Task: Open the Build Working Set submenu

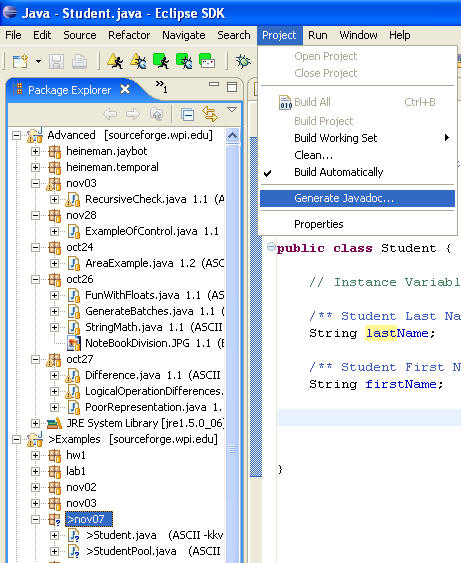Action: point(357,138)
